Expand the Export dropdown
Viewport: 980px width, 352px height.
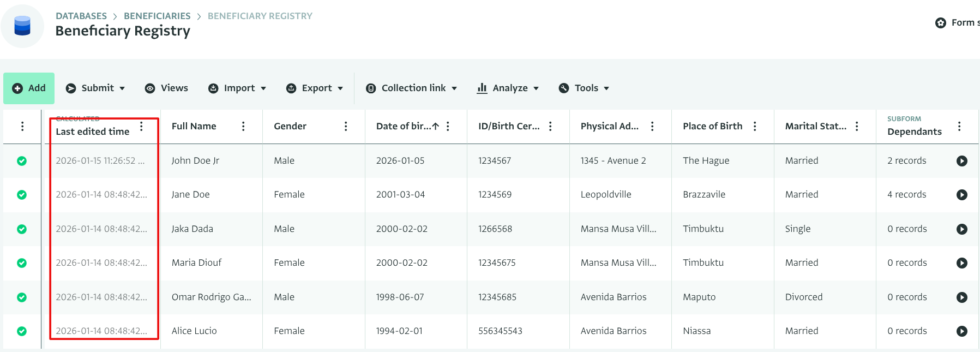click(315, 88)
